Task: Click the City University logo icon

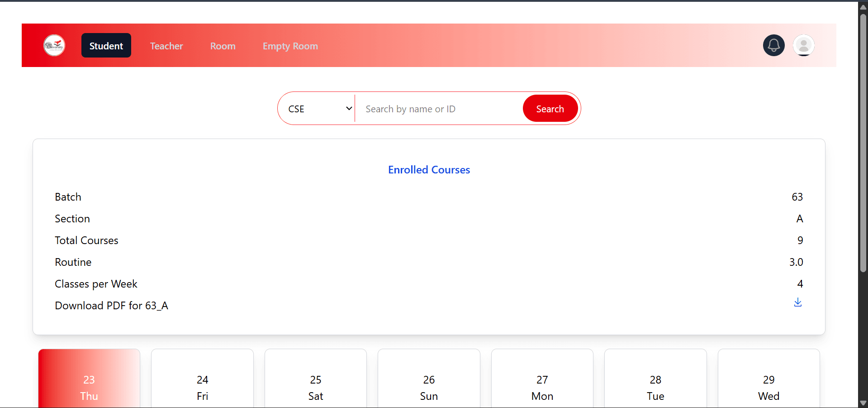Action: click(54, 45)
